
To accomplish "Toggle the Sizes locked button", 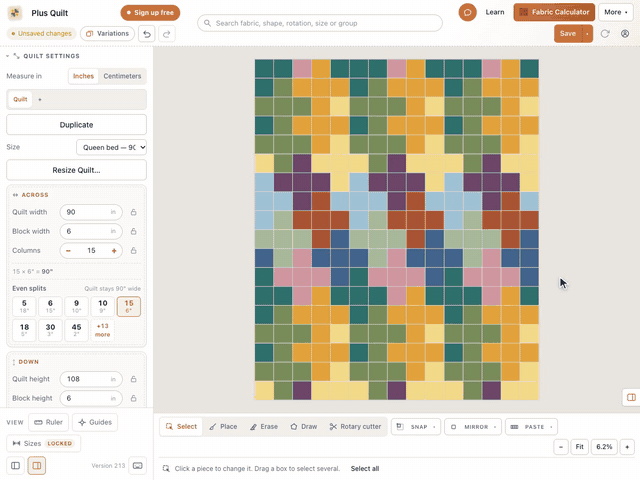I will (43, 444).
